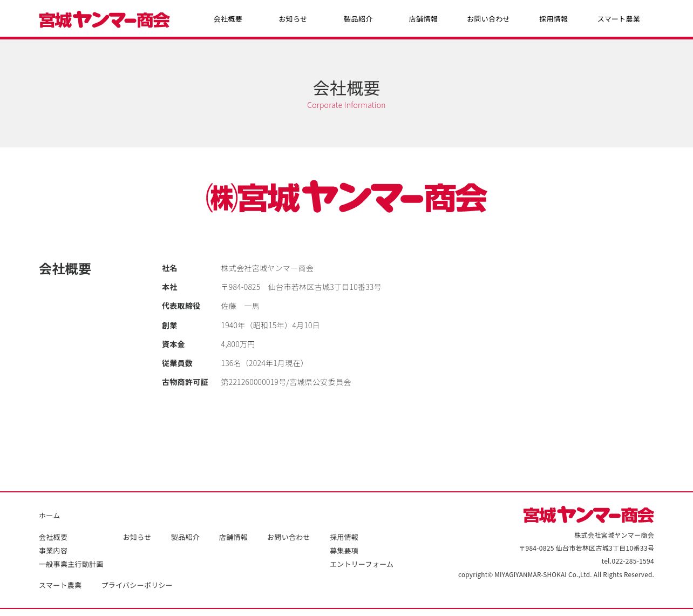Click footer company name 株式会社宮城ヤンマー商会

click(614, 536)
